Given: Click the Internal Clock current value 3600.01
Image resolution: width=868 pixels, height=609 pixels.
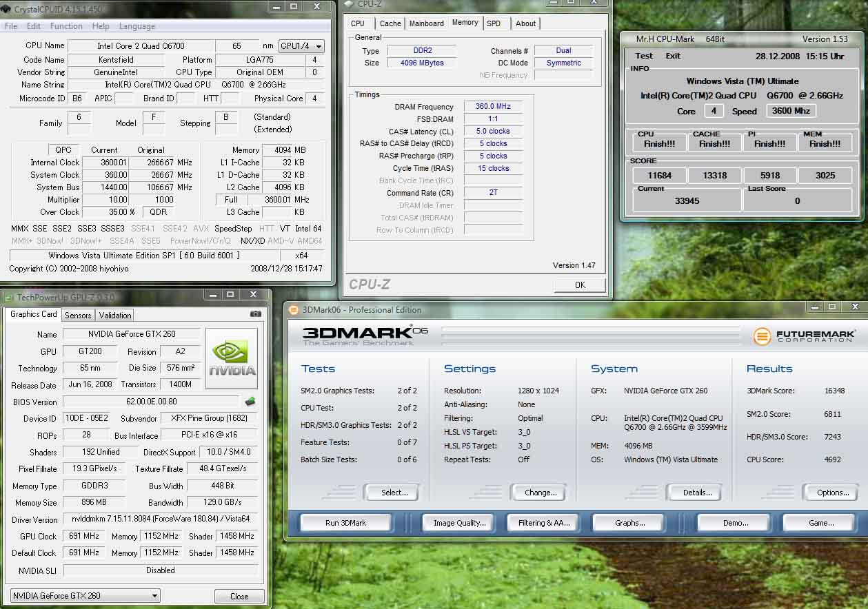Looking at the screenshot, I should 105,163.
